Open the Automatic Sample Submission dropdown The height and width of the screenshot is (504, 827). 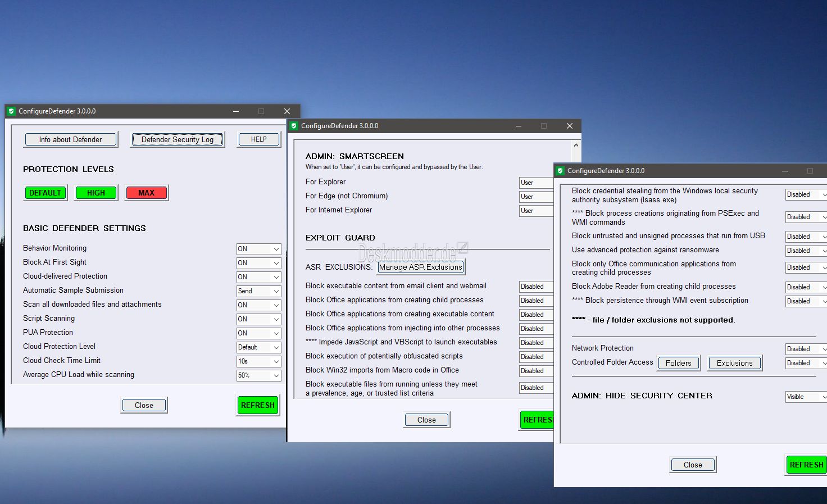click(258, 291)
